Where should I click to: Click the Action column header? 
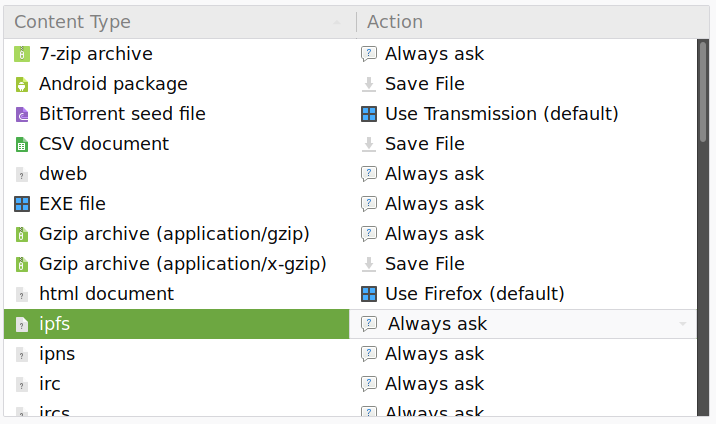coord(532,22)
